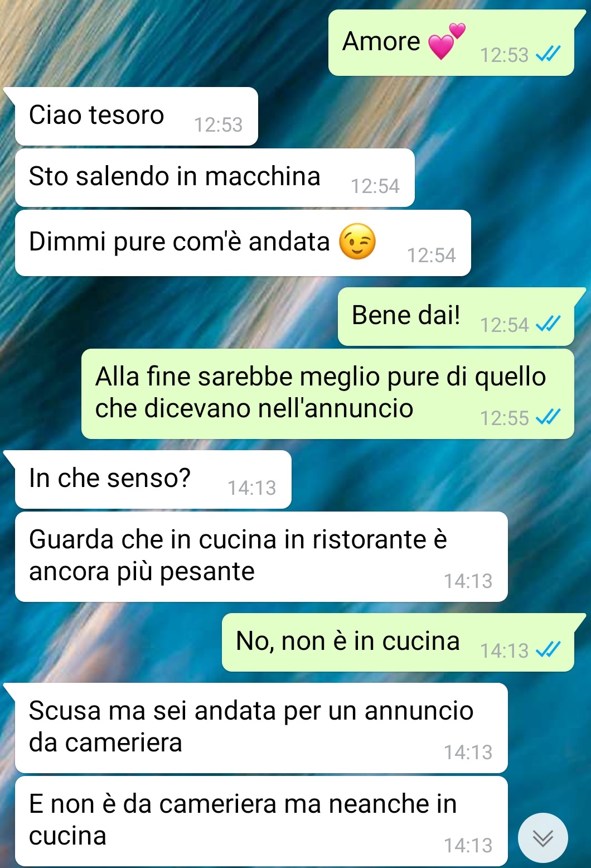Viewport: 591px width, 868px height.
Task: Click blue read ticks on Bene dai! message
Action: (548, 324)
